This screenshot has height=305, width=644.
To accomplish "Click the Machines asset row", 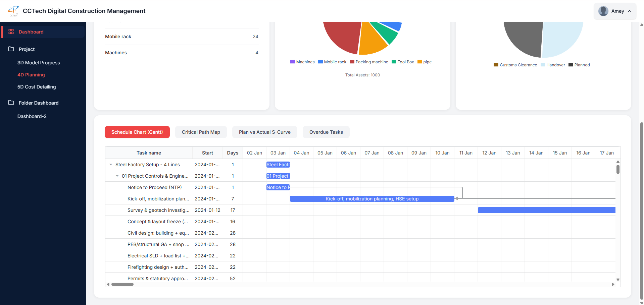I will click(182, 53).
